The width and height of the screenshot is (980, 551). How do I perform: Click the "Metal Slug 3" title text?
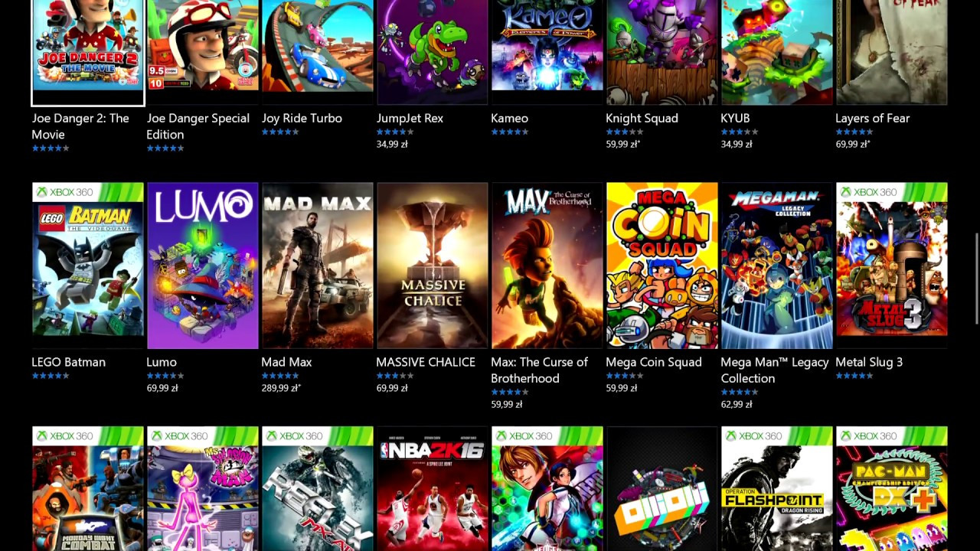[x=869, y=362]
